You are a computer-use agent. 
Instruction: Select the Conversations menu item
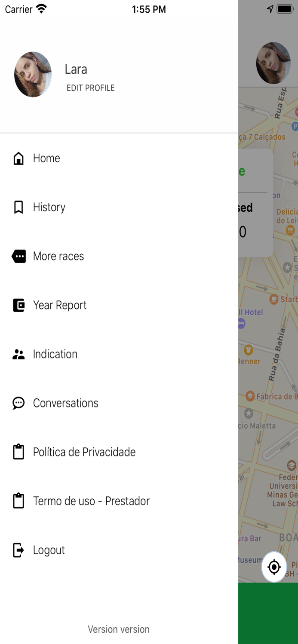pyautogui.click(x=66, y=403)
